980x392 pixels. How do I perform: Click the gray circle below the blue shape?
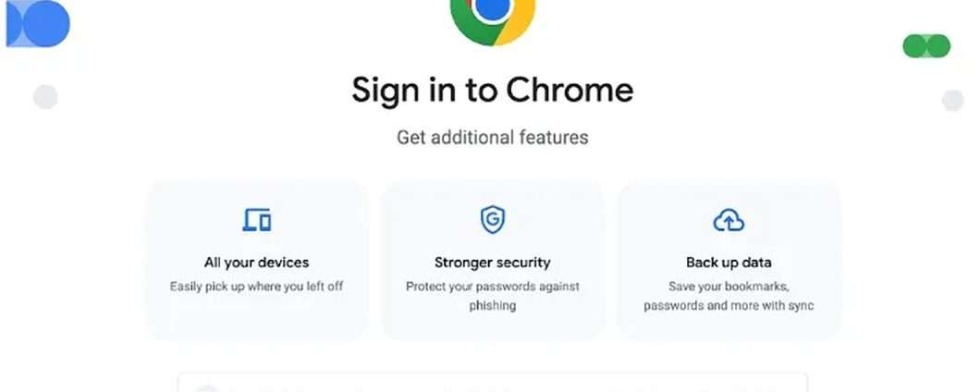(45, 97)
